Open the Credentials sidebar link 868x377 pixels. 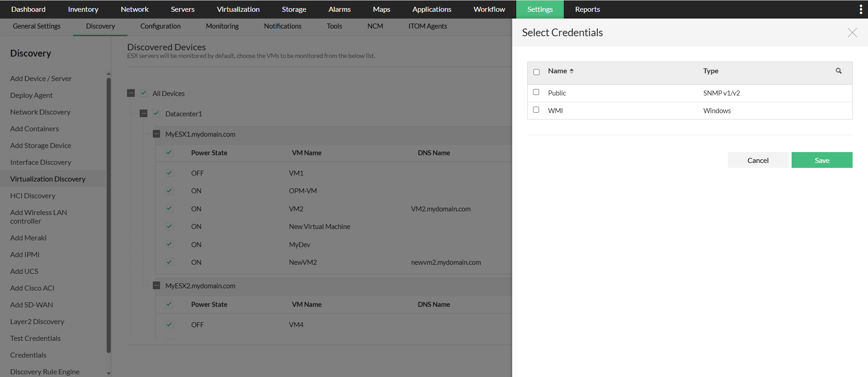tap(28, 355)
